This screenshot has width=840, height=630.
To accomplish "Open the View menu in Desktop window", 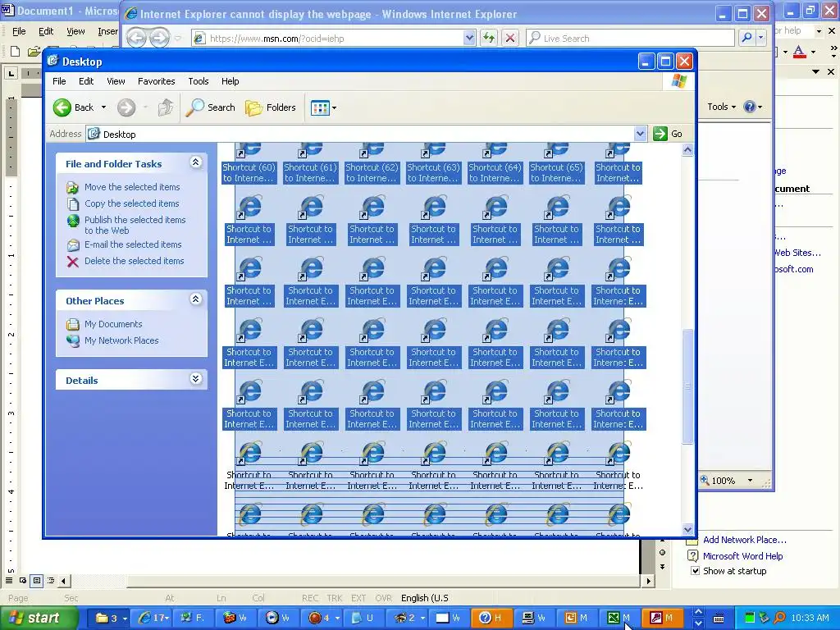I will 116,81.
